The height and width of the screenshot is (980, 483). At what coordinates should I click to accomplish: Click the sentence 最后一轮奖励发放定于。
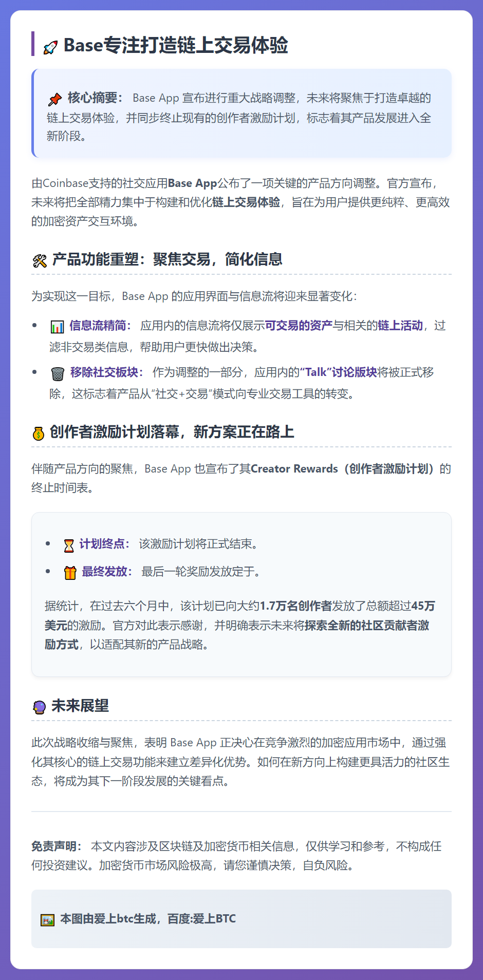coord(201,572)
